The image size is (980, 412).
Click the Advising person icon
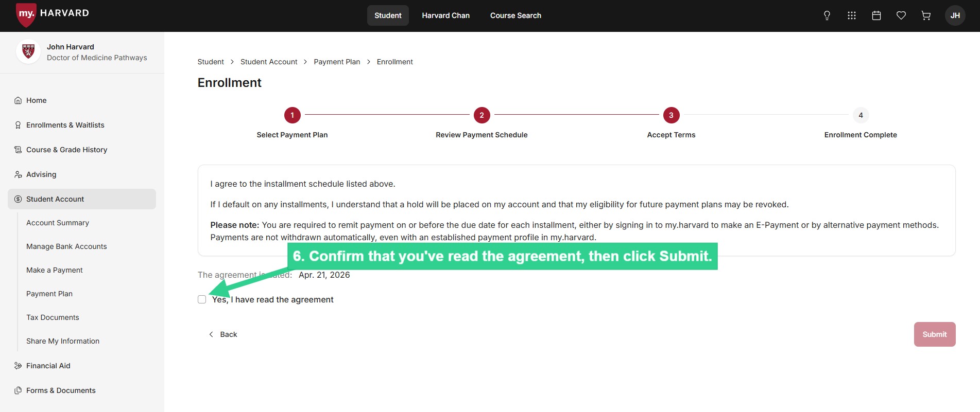pyautogui.click(x=18, y=174)
